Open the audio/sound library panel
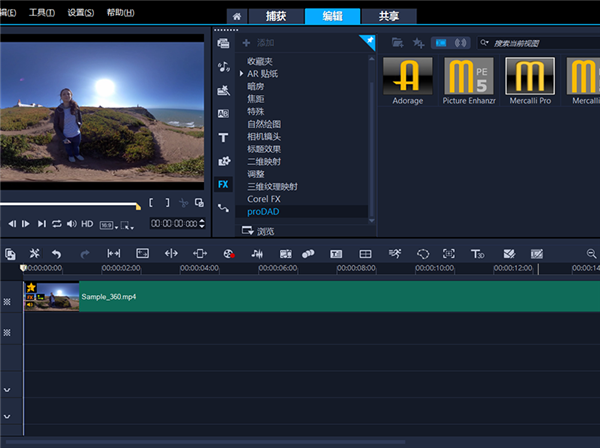This screenshot has width=600, height=448. 224,67
